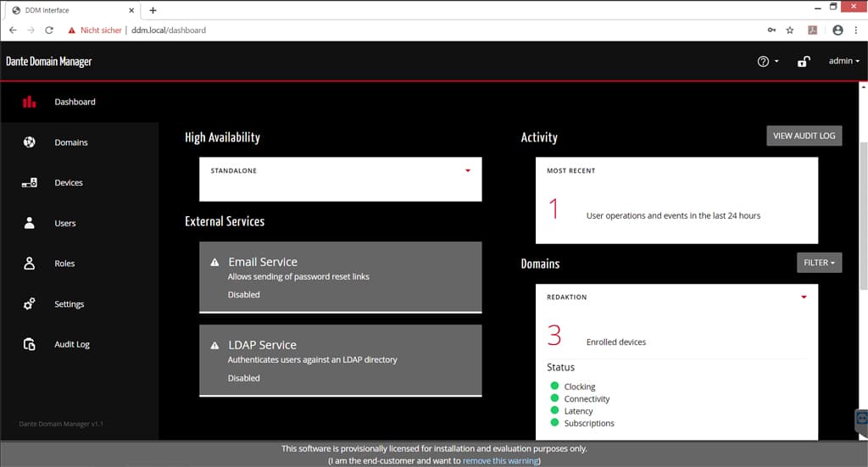Click the 'Nicht sicher' warning icon

pos(71,31)
